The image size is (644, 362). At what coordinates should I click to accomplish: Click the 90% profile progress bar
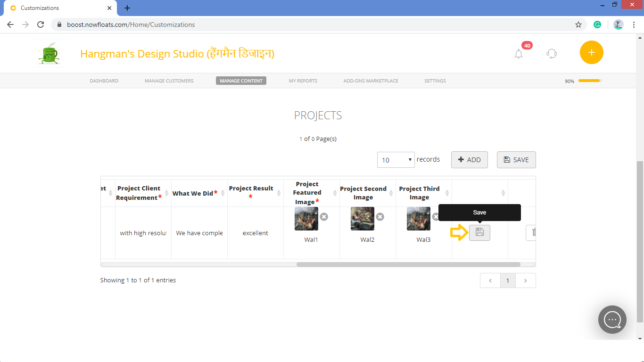pyautogui.click(x=590, y=81)
